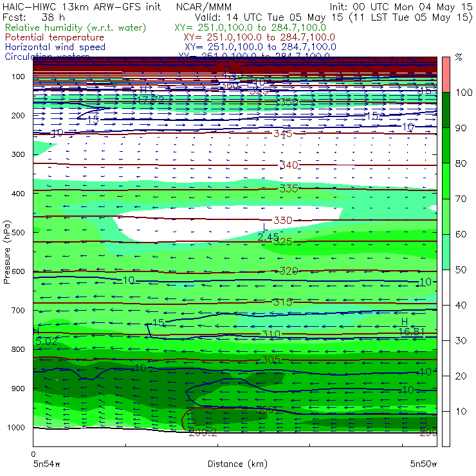Click the color bar '30' scale label
The width and height of the screenshot is (476, 476).
pyautogui.click(x=461, y=341)
